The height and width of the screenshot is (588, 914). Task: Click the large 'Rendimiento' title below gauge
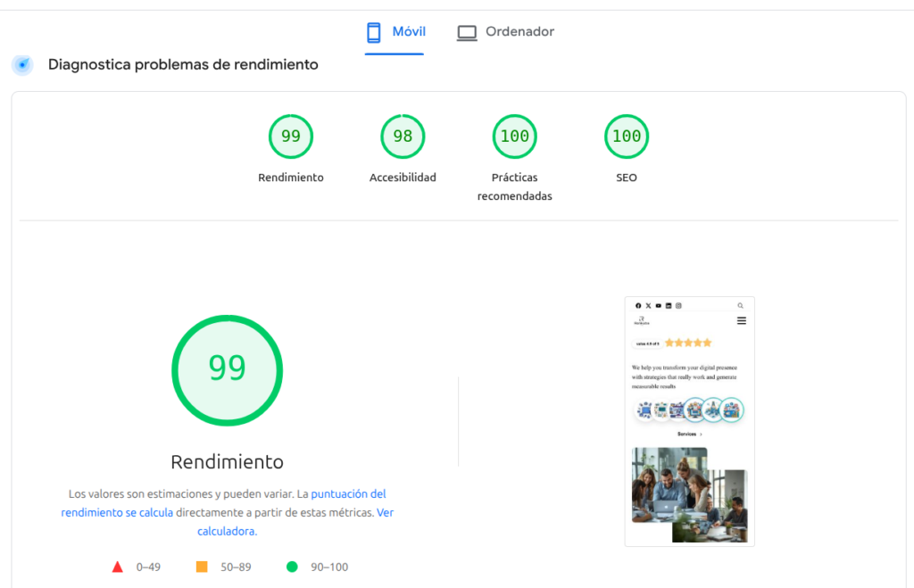click(x=228, y=461)
